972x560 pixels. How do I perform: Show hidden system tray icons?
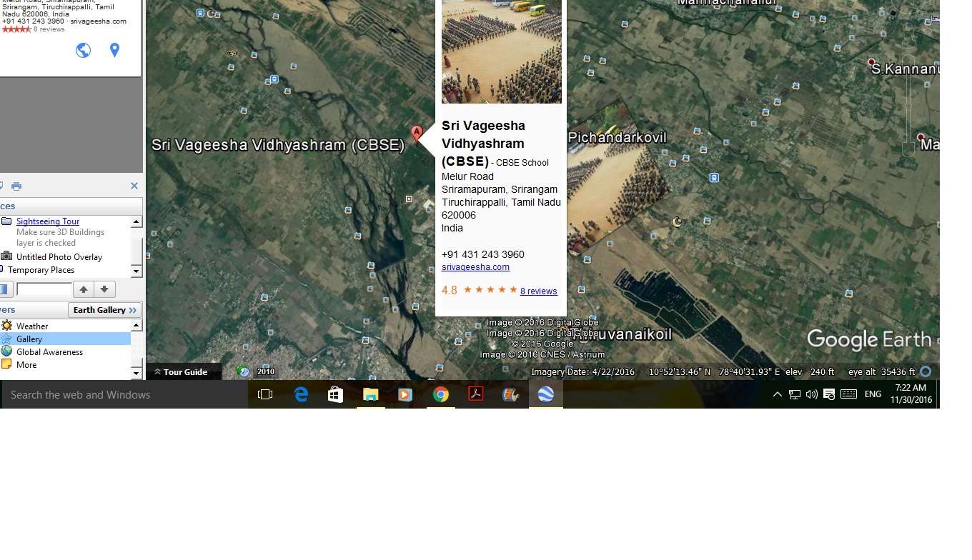click(x=777, y=394)
